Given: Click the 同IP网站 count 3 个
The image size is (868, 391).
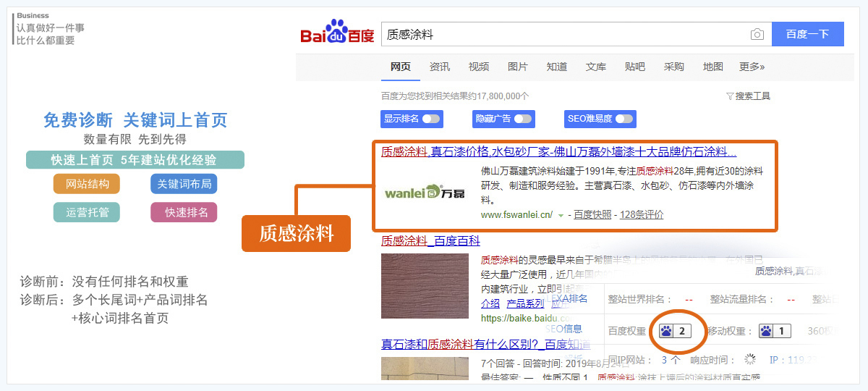Looking at the screenshot, I should [671, 359].
